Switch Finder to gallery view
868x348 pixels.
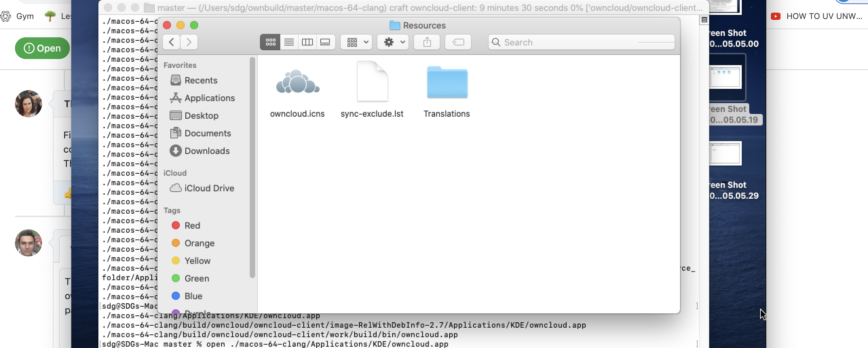click(325, 42)
